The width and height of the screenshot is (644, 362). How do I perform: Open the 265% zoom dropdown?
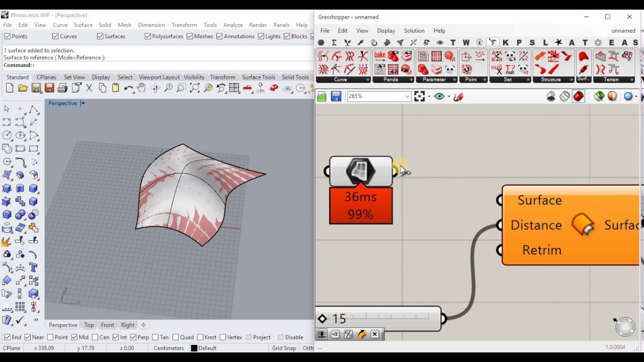[407, 97]
